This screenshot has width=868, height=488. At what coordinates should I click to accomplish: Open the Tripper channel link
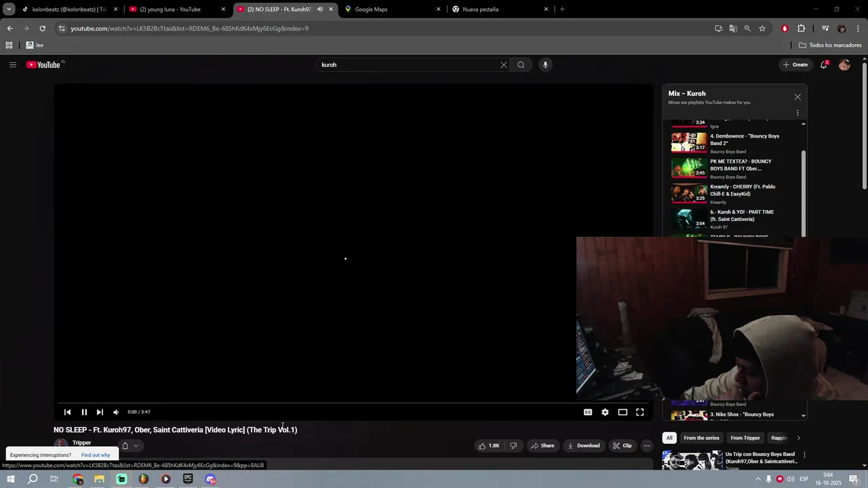(81, 443)
